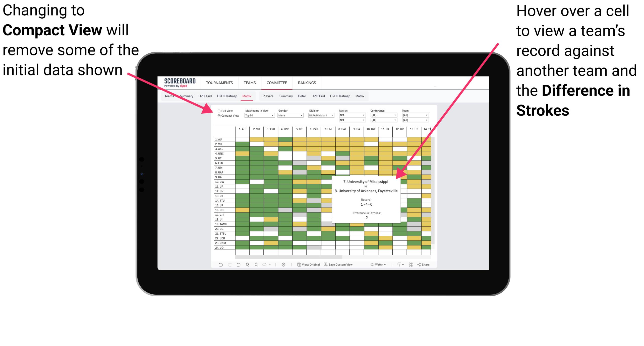Select the Full View radio button
The width and height of the screenshot is (644, 346).
tap(218, 110)
